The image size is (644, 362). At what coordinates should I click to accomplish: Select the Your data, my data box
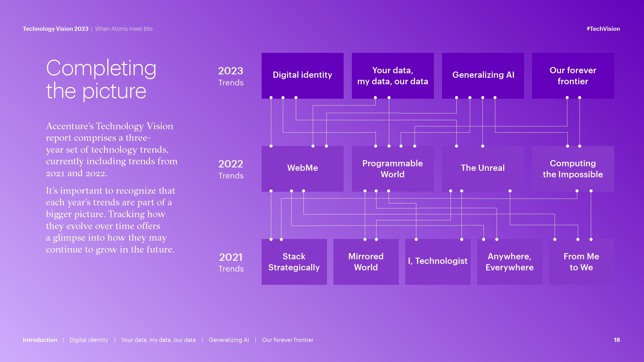tap(393, 76)
